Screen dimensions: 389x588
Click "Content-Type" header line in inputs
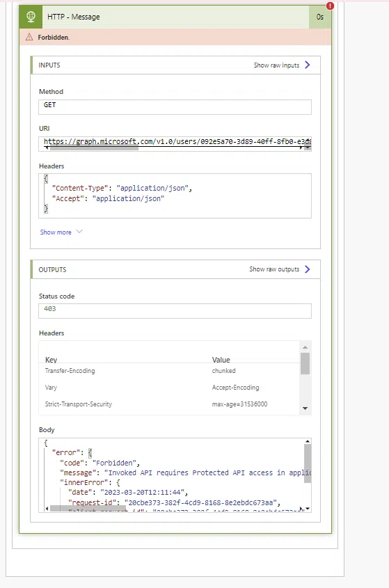pos(122,189)
